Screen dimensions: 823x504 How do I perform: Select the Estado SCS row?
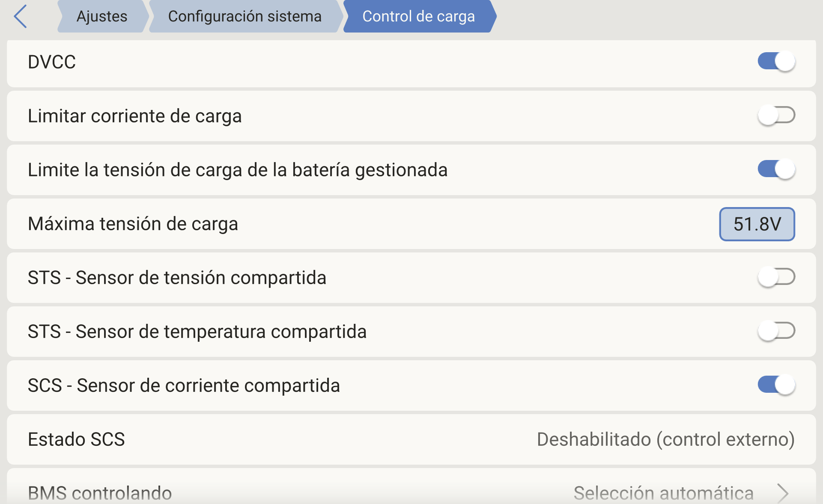411,439
